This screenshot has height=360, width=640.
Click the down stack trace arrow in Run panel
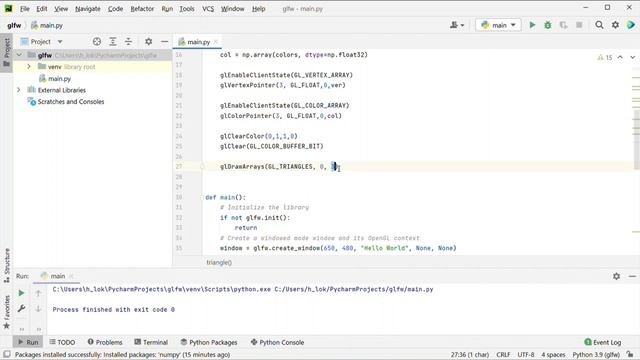pos(38,309)
